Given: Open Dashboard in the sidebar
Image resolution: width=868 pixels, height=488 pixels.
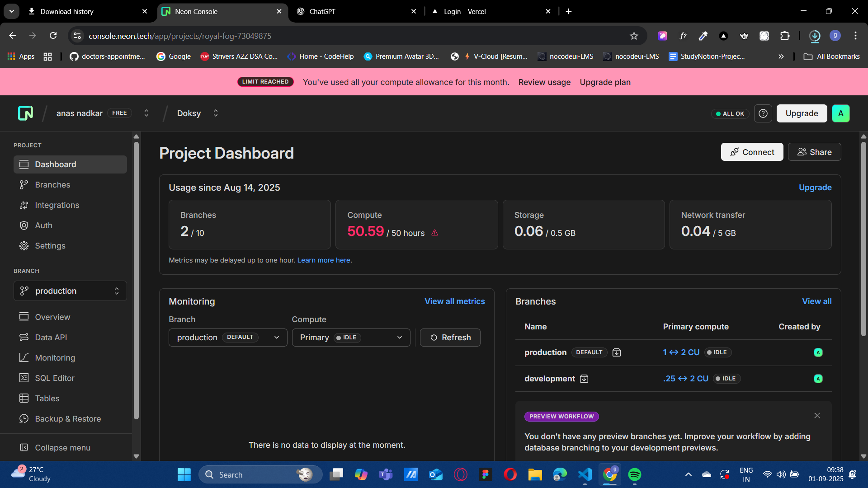Looking at the screenshot, I should (x=70, y=164).
